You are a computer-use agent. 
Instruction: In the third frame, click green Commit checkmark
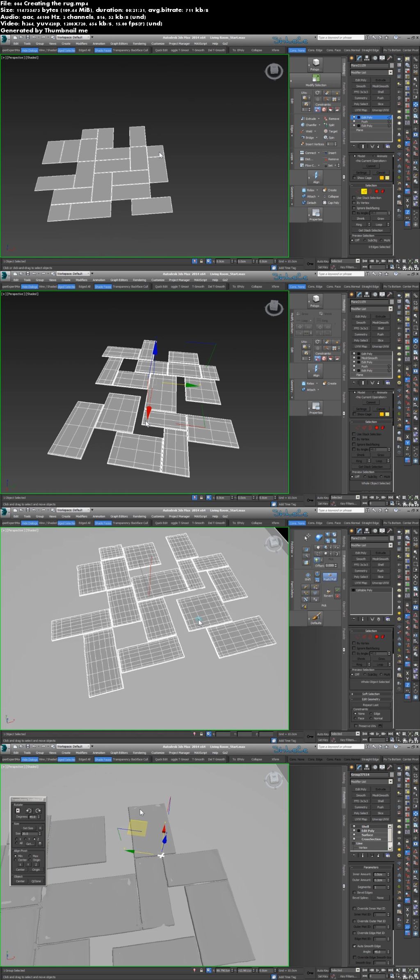point(337,590)
